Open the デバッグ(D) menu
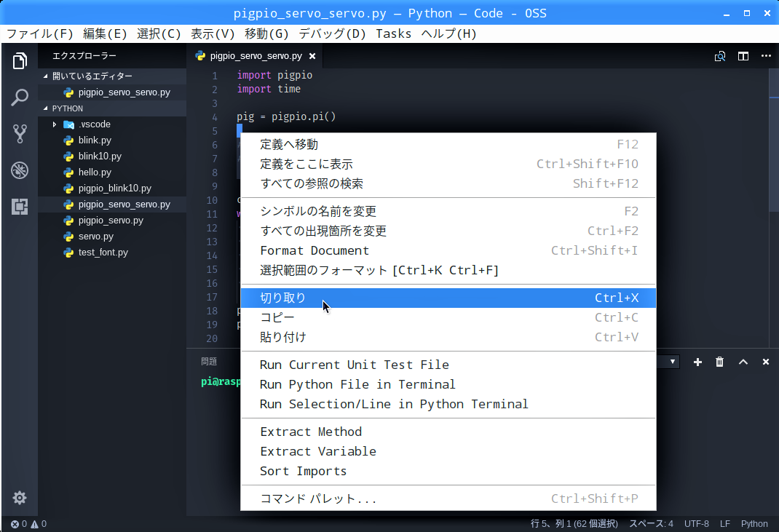The image size is (779, 532). click(x=332, y=33)
